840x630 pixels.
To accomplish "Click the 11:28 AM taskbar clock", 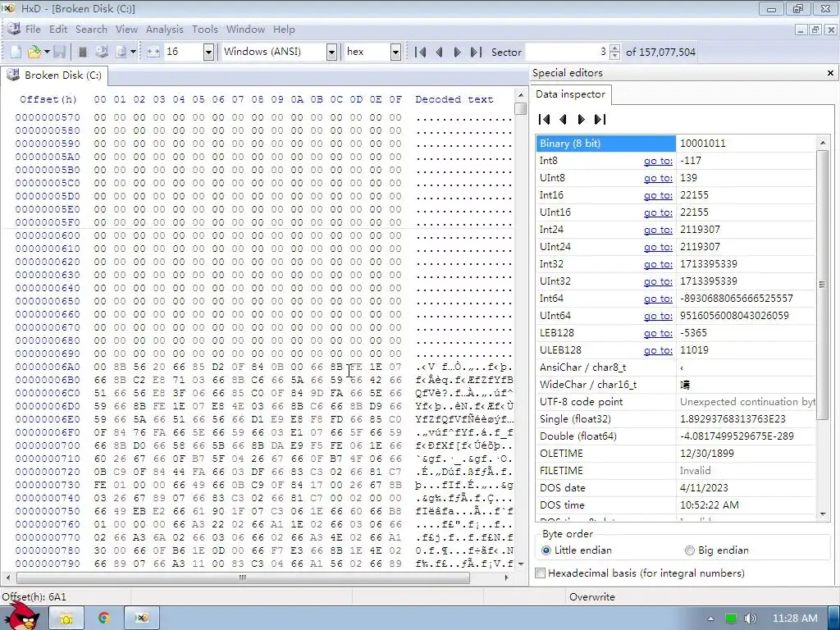I will (x=794, y=619).
